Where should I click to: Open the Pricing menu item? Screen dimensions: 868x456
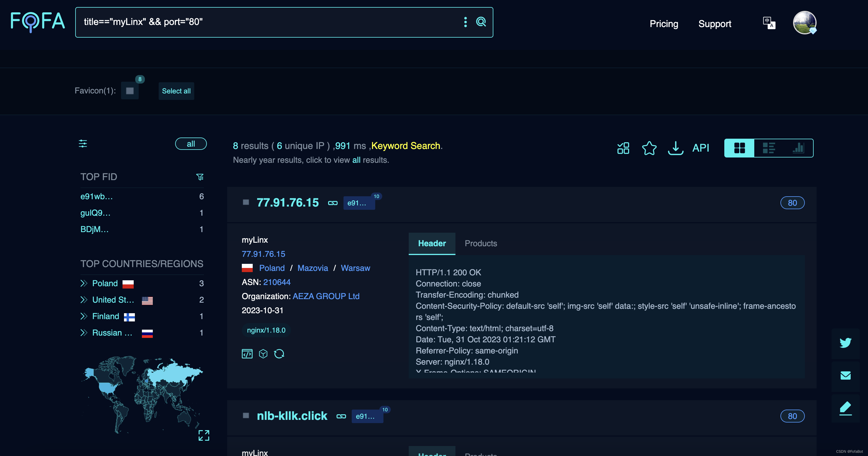pyautogui.click(x=663, y=24)
